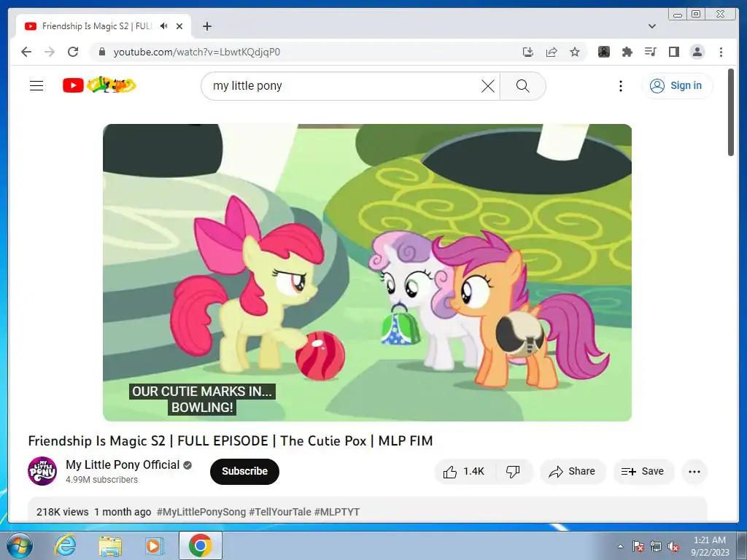This screenshot has width=747, height=560.
Task: Dislike this video
Action: tap(513, 472)
